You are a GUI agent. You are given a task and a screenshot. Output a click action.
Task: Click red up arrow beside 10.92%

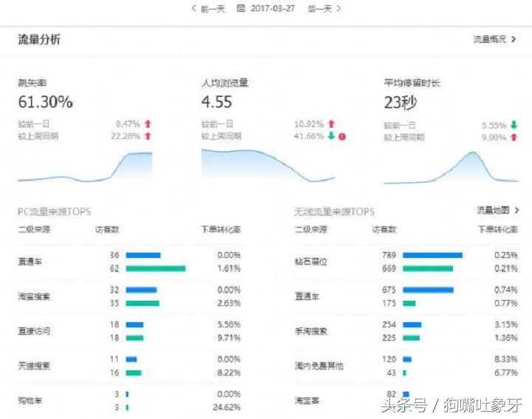(332, 124)
